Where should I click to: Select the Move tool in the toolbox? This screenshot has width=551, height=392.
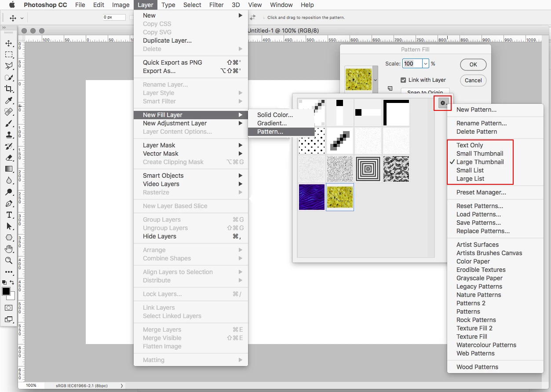[x=9, y=43]
